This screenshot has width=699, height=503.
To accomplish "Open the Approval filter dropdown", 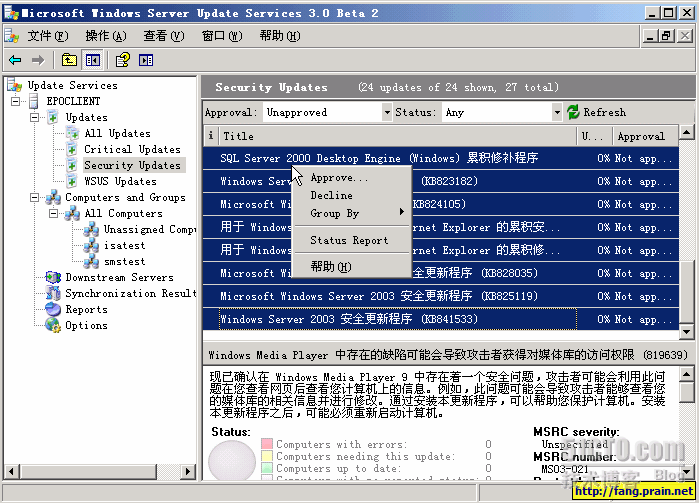I will pos(387,112).
